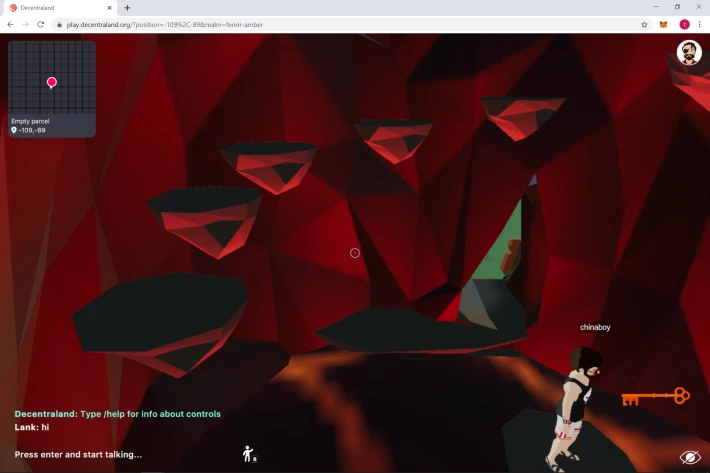Viewport: 710px width, 473px height.
Task: Minimize the browser window
Action: click(656, 7)
